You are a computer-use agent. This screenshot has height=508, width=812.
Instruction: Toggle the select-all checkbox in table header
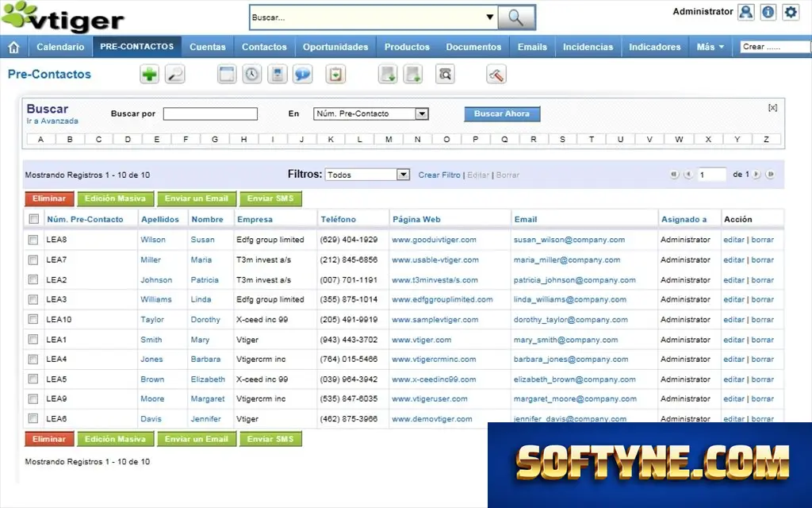coord(33,219)
